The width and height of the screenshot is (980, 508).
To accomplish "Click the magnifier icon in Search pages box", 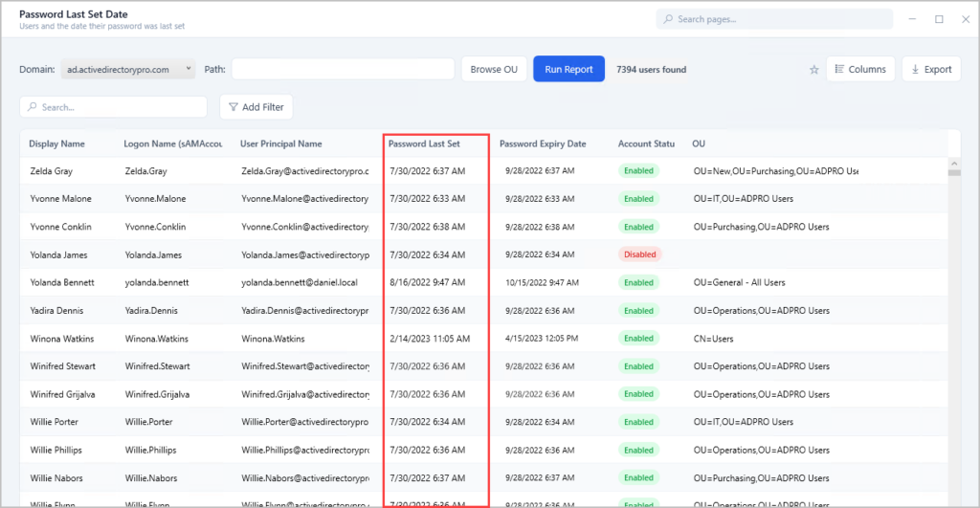I will pos(668,19).
